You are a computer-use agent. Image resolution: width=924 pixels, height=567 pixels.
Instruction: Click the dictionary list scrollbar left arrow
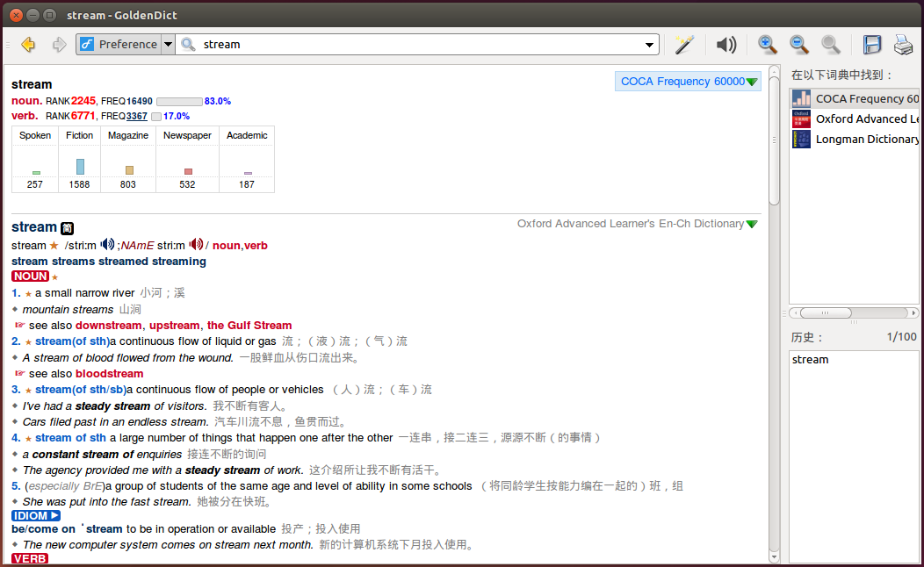click(x=795, y=312)
